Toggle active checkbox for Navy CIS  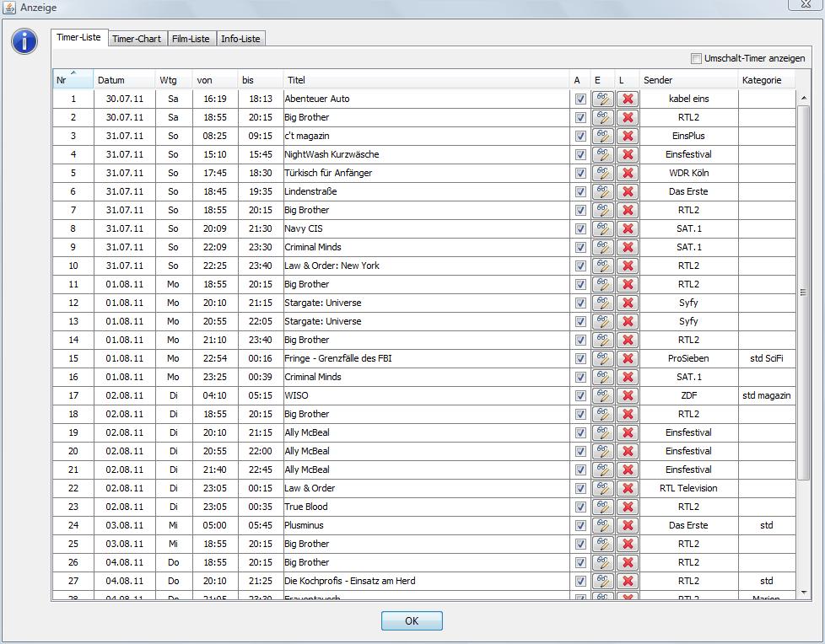coord(580,228)
